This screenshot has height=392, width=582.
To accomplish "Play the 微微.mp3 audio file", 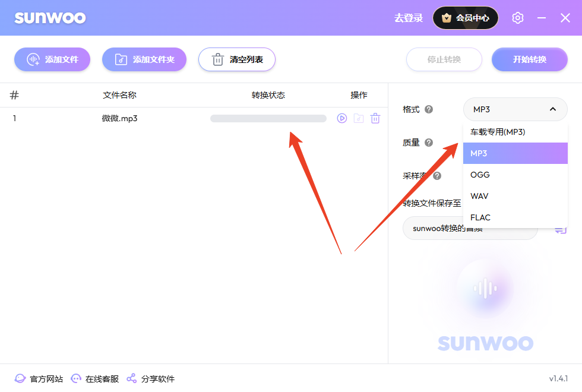I will click(341, 118).
